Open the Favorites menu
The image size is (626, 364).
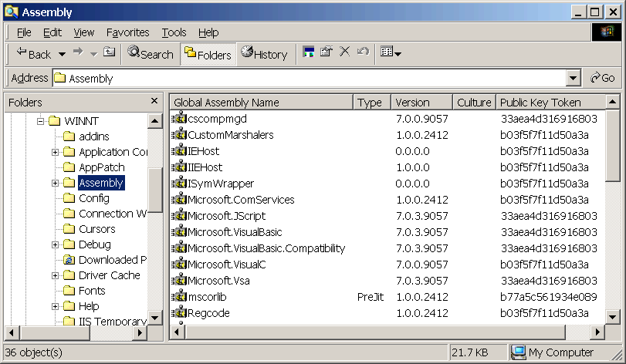tap(128, 32)
